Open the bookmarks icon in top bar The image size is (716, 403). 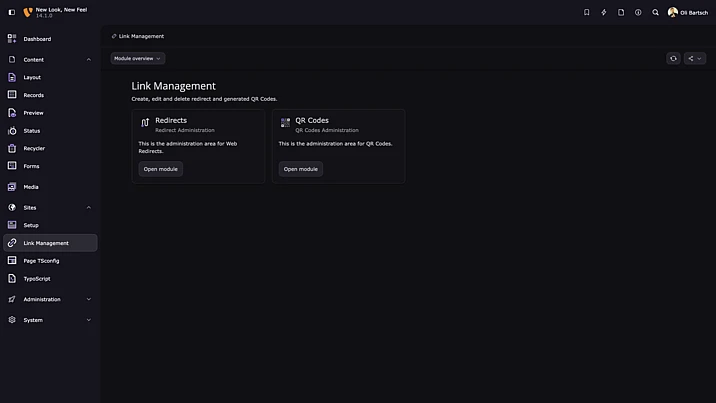pyautogui.click(x=586, y=12)
